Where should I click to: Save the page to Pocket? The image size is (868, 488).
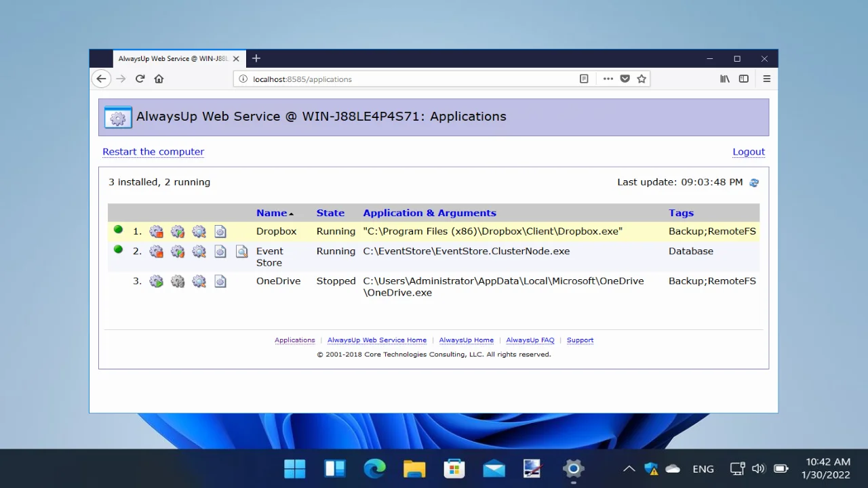tap(625, 79)
